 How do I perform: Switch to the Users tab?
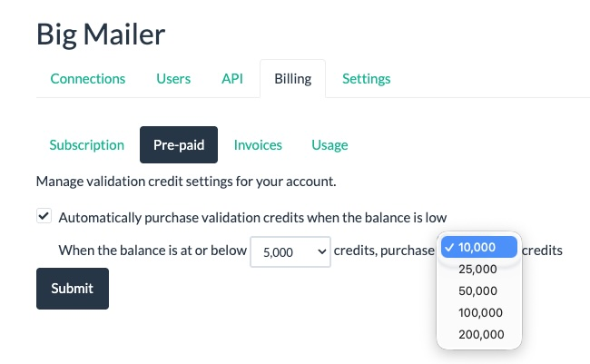pyautogui.click(x=173, y=79)
